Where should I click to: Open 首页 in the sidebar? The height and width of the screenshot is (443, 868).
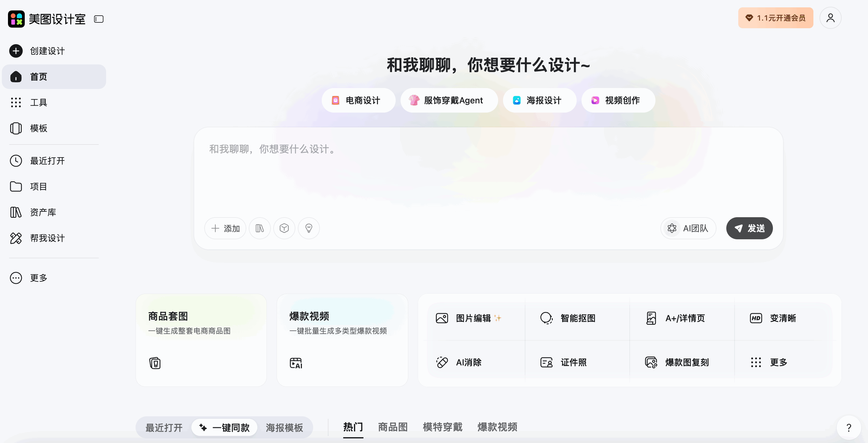click(x=54, y=76)
